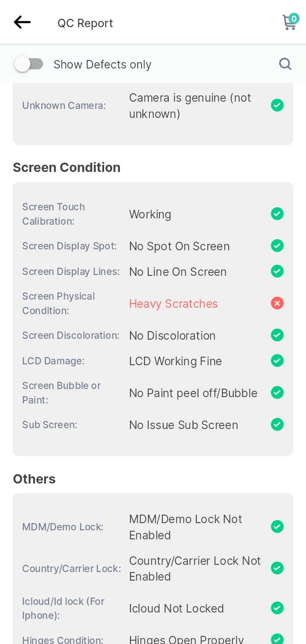Toggle the Show Defects only switch

click(29, 64)
